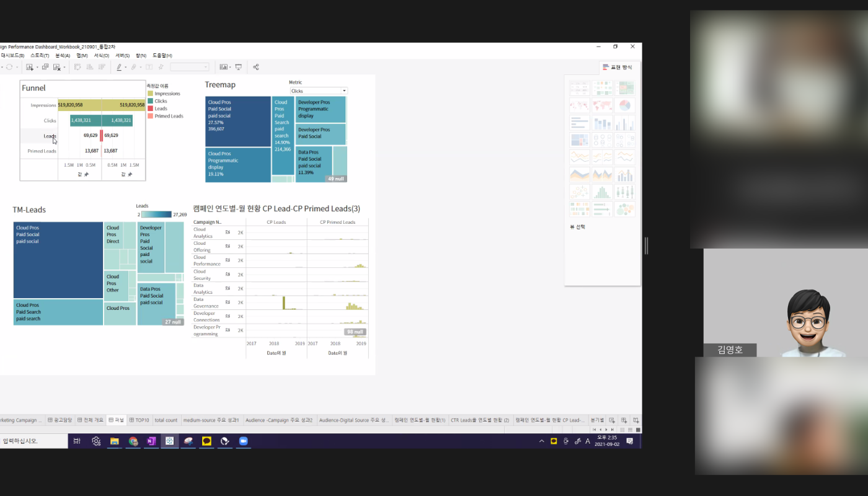Expand the clear sheet dropdown arrow
Screen dimensions: 868x496
64,68
